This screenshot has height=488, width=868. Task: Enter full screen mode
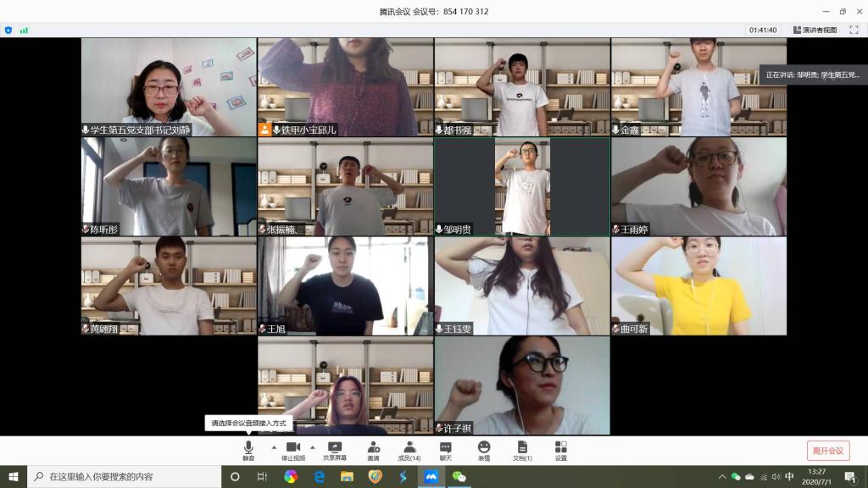tap(854, 30)
